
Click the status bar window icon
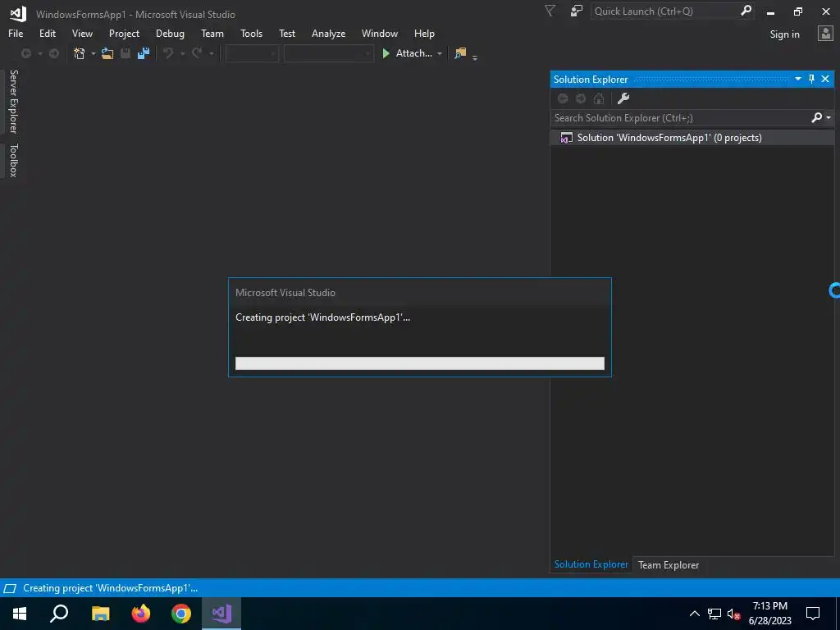click(10, 588)
